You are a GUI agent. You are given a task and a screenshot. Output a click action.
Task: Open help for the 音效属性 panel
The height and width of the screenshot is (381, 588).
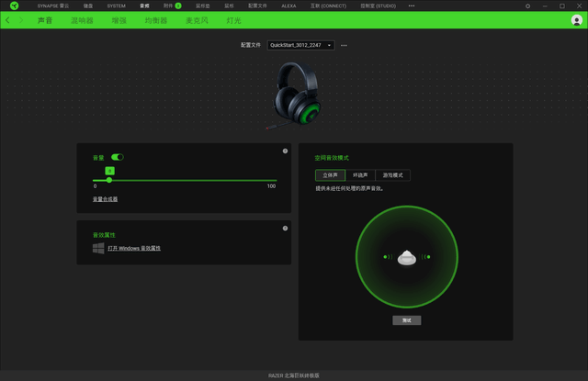[285, 229]
